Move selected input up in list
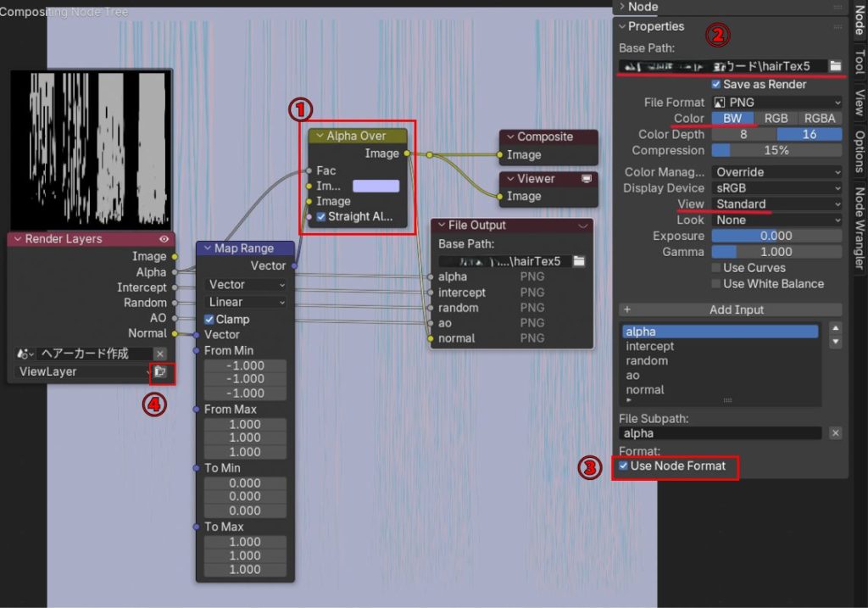868x608 pixels. (x=835, y=328)
